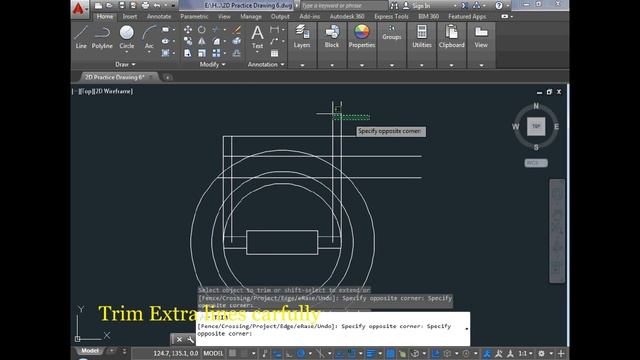Select the Line drawing tool
This screenshot has width=640, height=360.
(81, 37)
